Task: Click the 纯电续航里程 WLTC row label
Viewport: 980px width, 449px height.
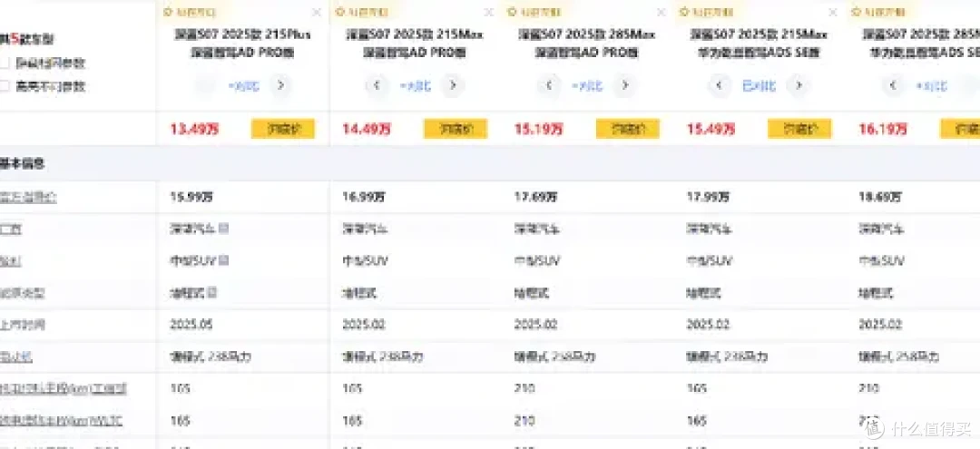Action: tap(61, 421)
